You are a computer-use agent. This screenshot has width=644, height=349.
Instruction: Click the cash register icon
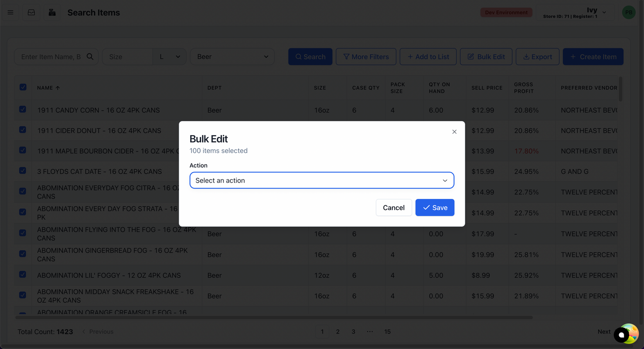tap(52, 12)
